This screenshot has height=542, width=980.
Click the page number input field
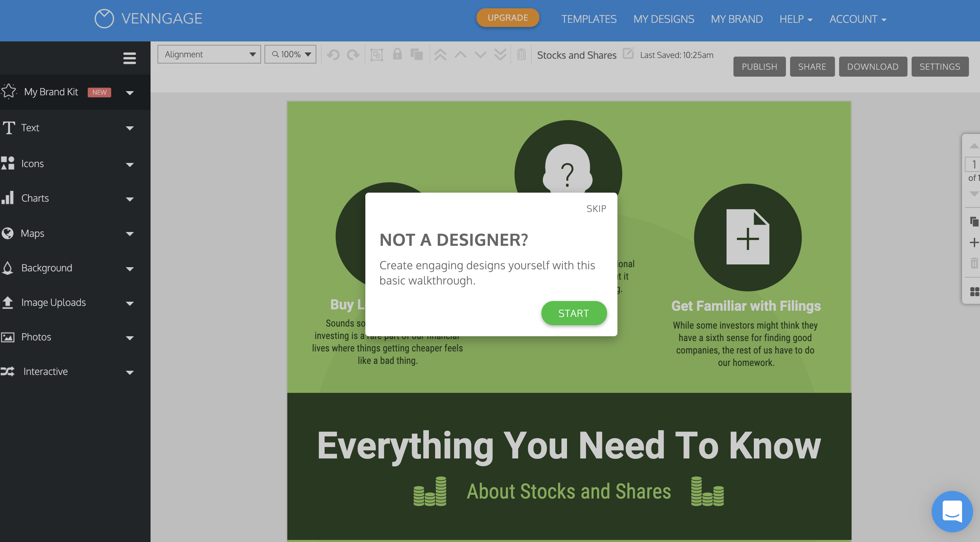pyautogui.click(x=973, y=164)
